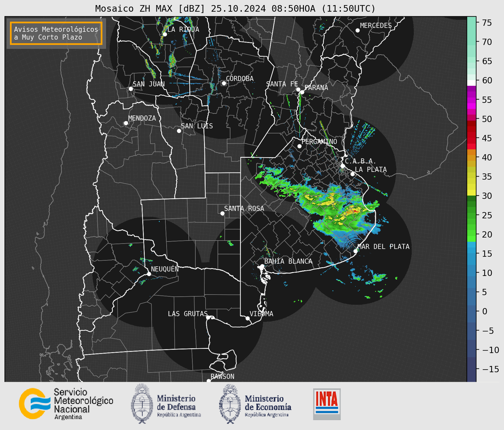Select the Viedma city marker
The width and height of the screenshot is (504, 430).
click(x=248, y=318)
